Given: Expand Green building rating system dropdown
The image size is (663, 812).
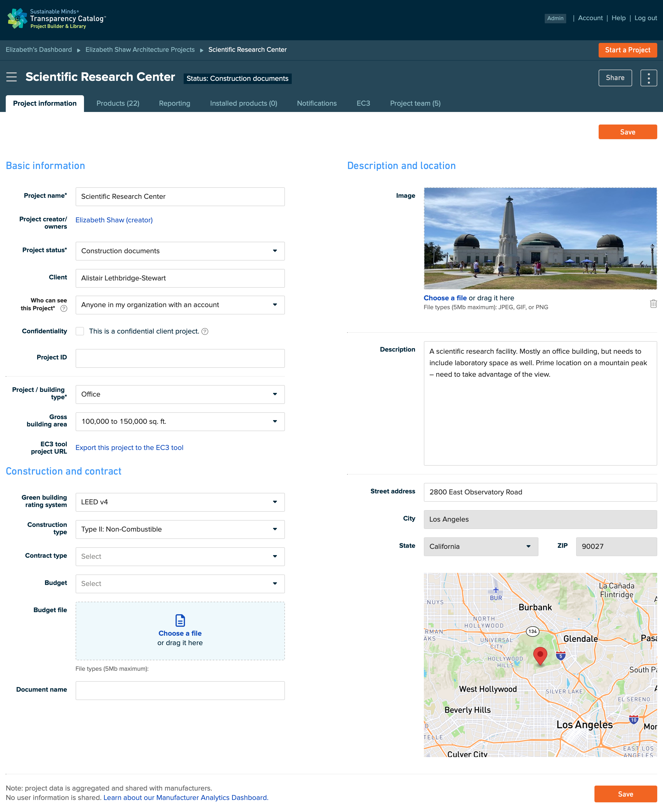Looking at the screenshot, I should pyautogui.click(x=180, y=502).
